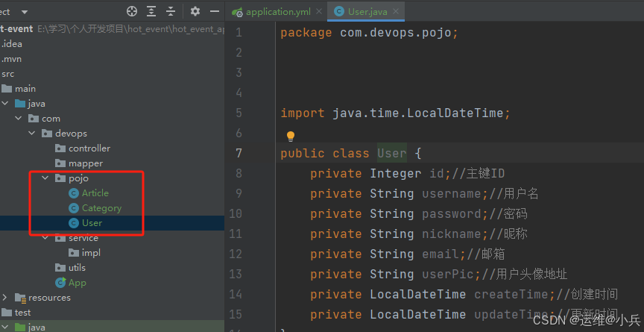Open the Project view dropdown arrow
This screenshot has width=644, height=332.
coord(25,12)
